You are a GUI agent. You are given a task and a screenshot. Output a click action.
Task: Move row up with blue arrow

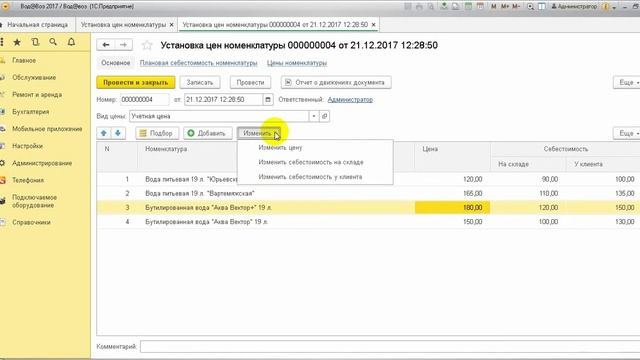pyautogui.click(x=104, y=133)
